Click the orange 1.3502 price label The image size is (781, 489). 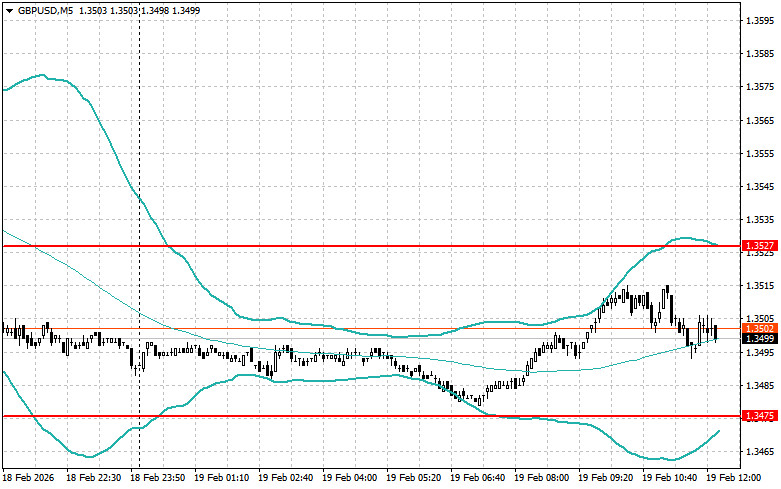pyautogui.click(x=760, y=329)
